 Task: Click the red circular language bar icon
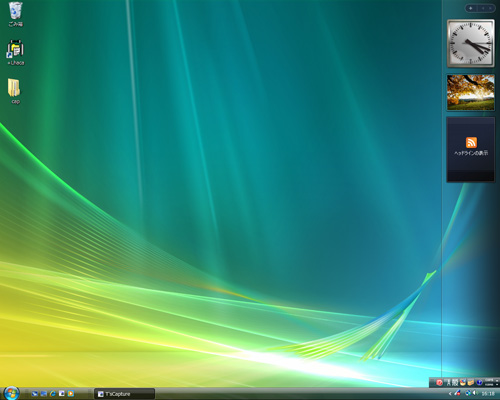tap(439, 382)
